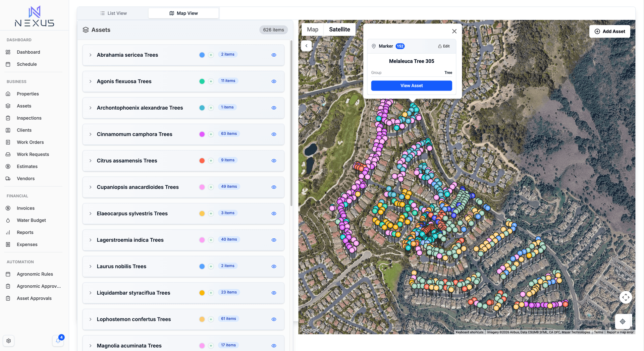
Task: Open settings via the gear icon
Action: 8,341
